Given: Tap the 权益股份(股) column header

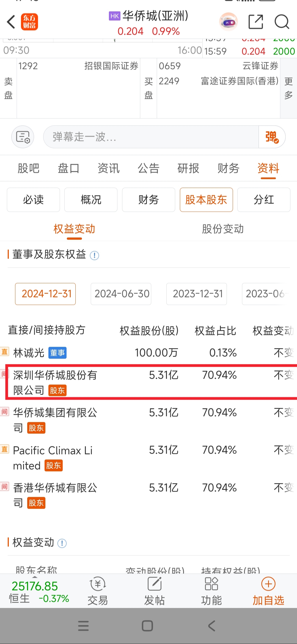Looking at the screenshot, I should coord(149,331).
